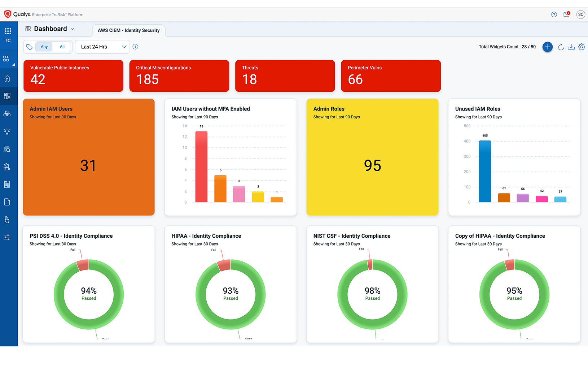The width and height of the screenshot is (588, 372).
Task: Click the home icon in sidebar
Action: click(x=7, y=79)
